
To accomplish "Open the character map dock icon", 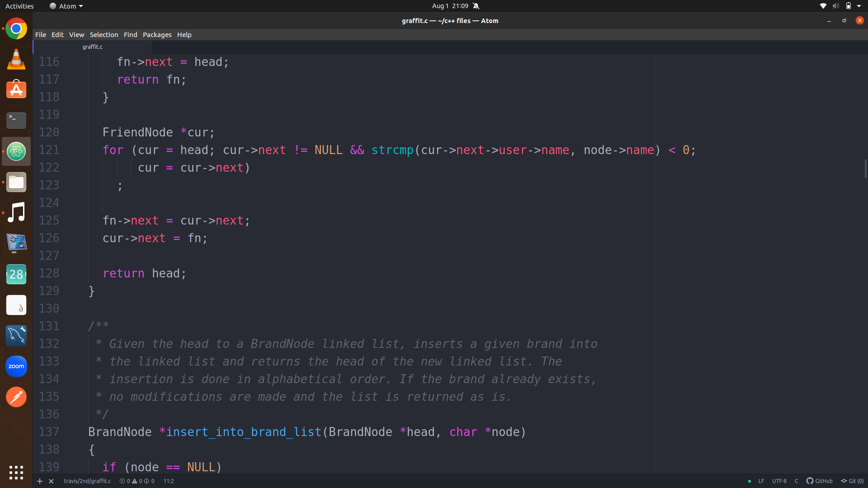I will tap(16, 305).
